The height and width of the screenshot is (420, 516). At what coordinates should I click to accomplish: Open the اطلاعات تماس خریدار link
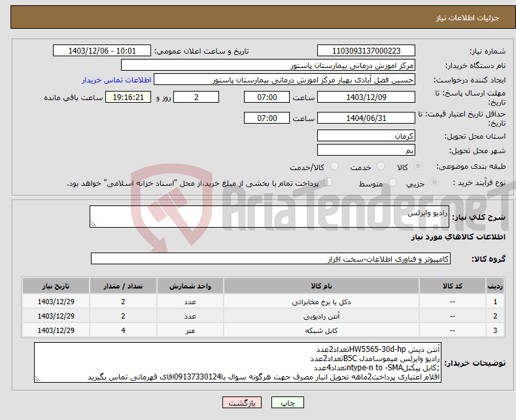116,80
